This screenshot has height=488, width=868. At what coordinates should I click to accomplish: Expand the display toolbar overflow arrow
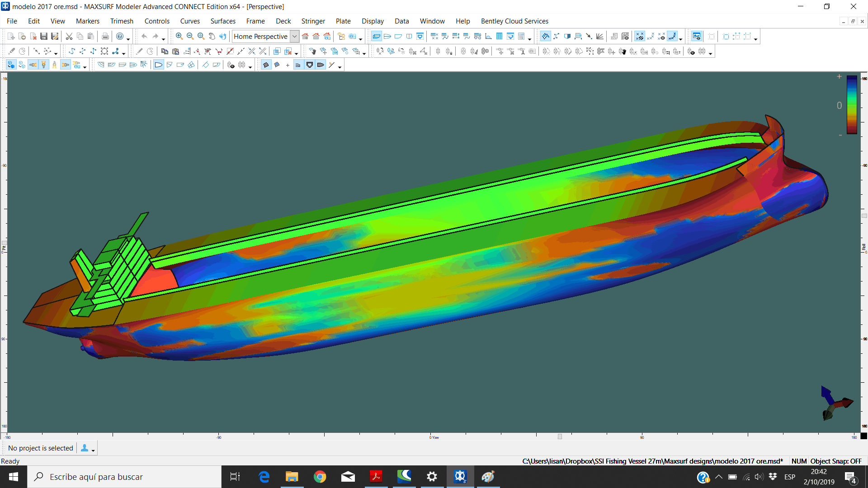click(x=681, y=39)
